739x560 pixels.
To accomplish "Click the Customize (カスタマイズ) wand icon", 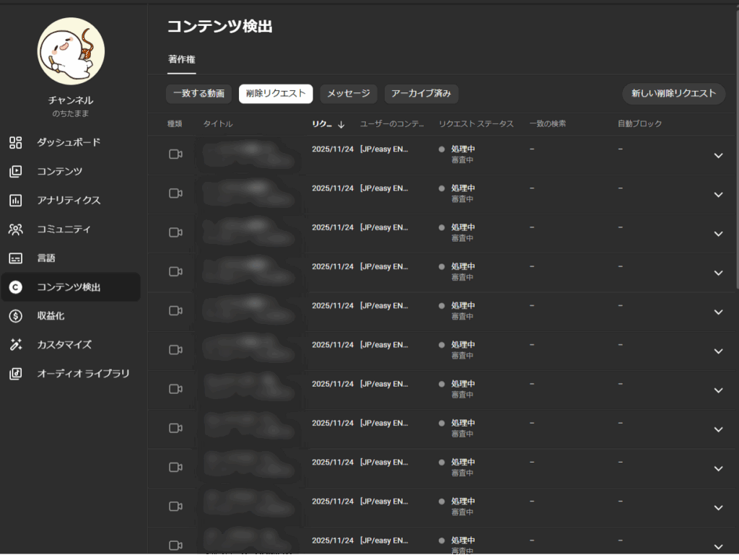I will click(15, 344).
